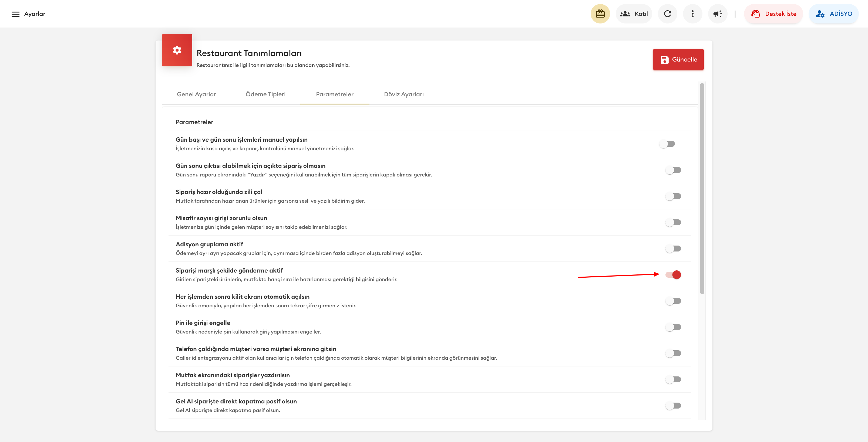
Task: Switch to the Ödeme Tipleri tab
Action: pos(265,94)
